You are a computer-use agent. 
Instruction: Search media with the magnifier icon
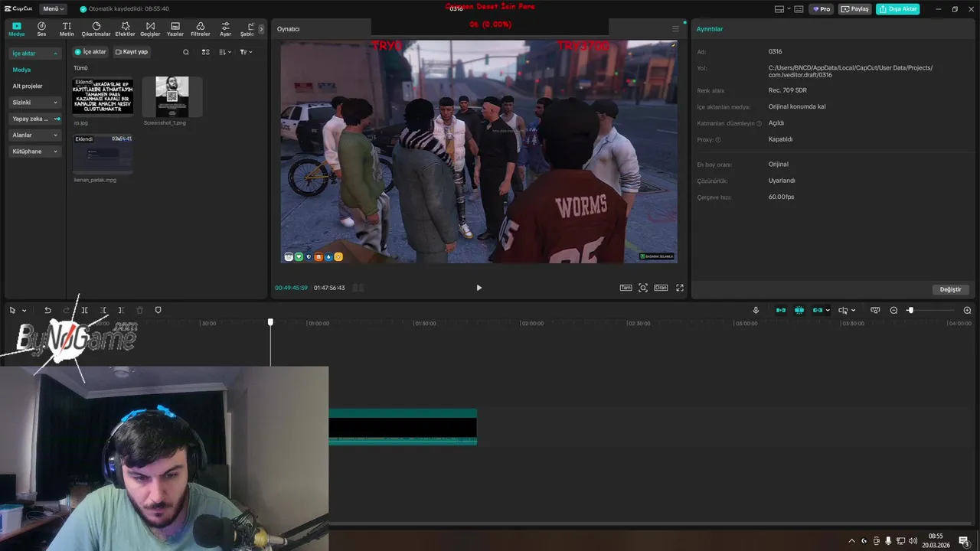[185, 52]
